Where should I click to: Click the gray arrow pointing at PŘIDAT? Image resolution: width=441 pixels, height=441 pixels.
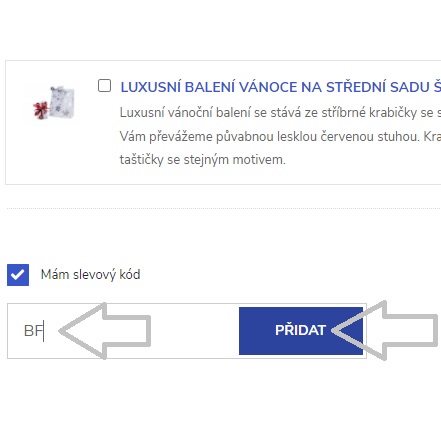point(384,330)
